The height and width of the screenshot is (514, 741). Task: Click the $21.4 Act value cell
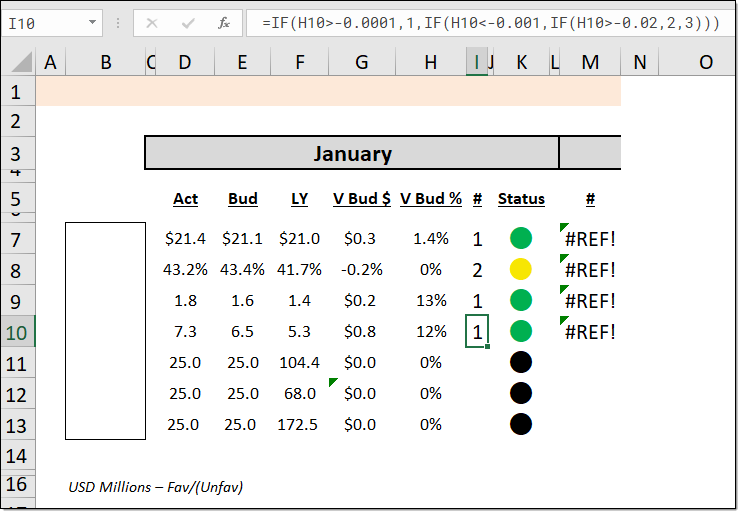pyautogui.click(x=185, y=238)
